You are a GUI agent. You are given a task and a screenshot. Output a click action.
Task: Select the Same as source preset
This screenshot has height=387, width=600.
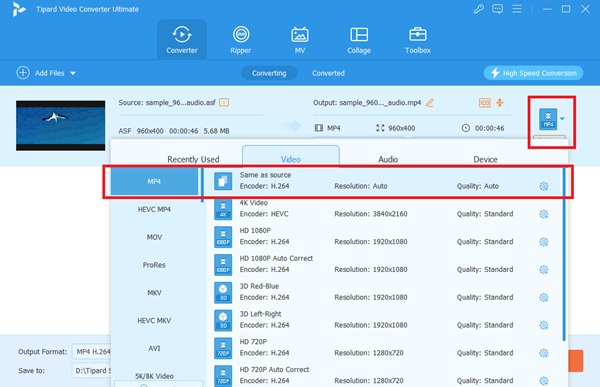pos(383,181)
